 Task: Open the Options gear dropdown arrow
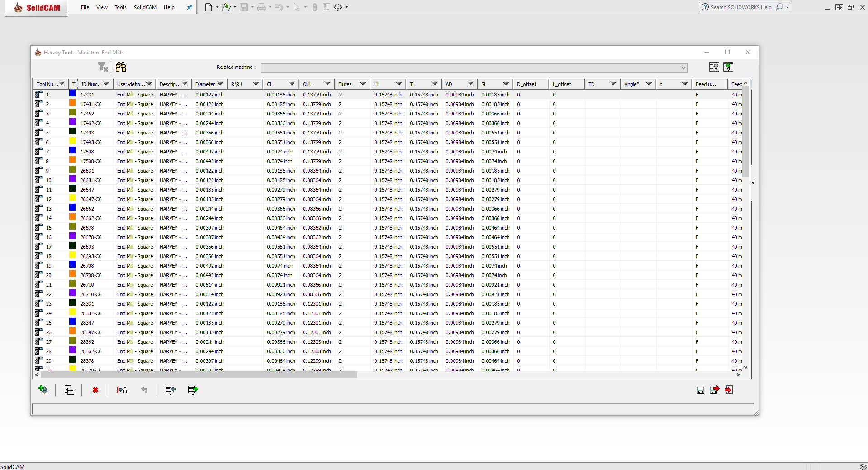(347, 7)
